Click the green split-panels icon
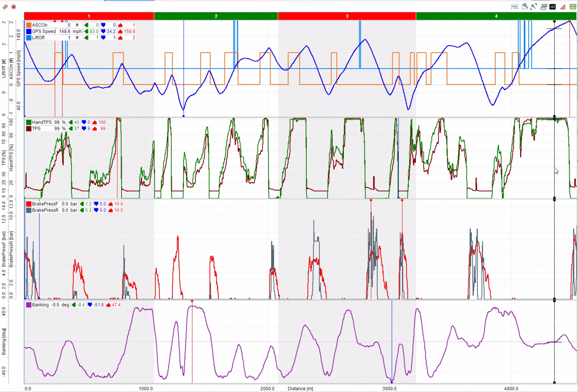578x392 pixels. [573, 7]
